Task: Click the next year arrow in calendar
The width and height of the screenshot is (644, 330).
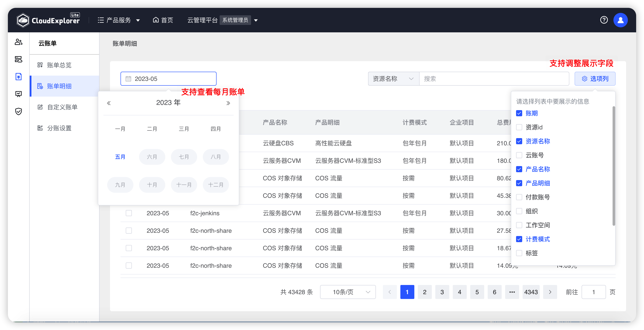Action: (228, 103)
